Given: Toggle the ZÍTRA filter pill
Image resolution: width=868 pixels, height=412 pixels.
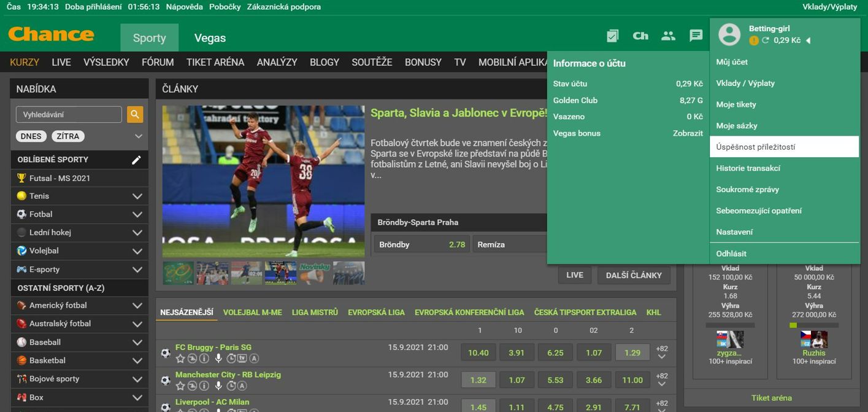Looking at the screenshot, I should tap(67, 136).
